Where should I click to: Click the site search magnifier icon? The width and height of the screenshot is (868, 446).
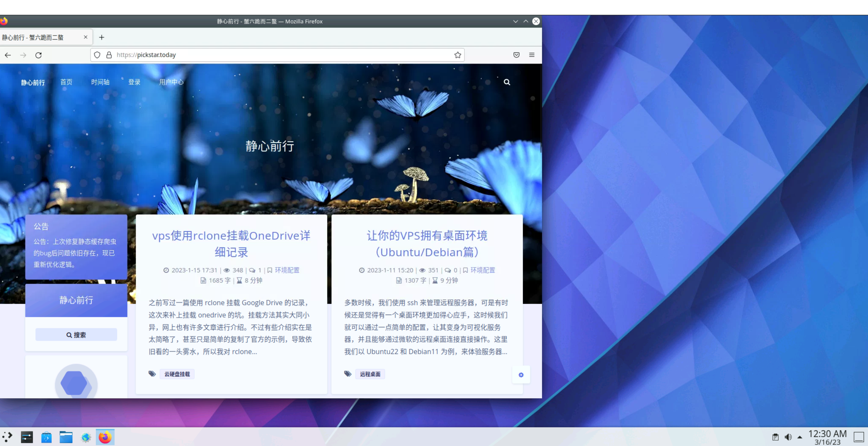point(507,82)
